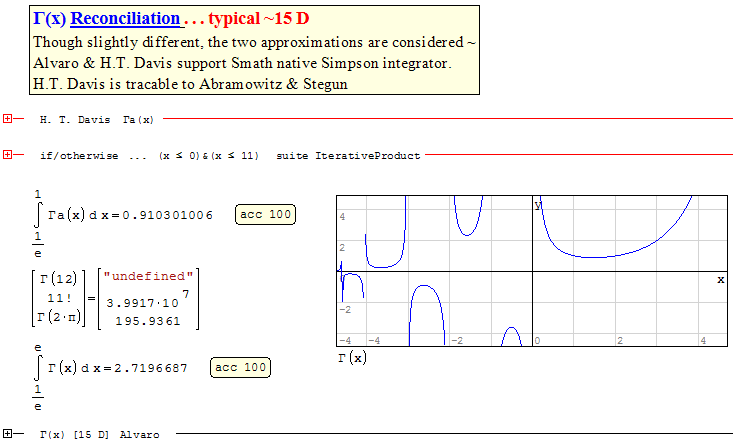733x447 pixels.
Task: Select Γ(12) in the input matrix
Action: pyautogui.click(x=60, y=276)
